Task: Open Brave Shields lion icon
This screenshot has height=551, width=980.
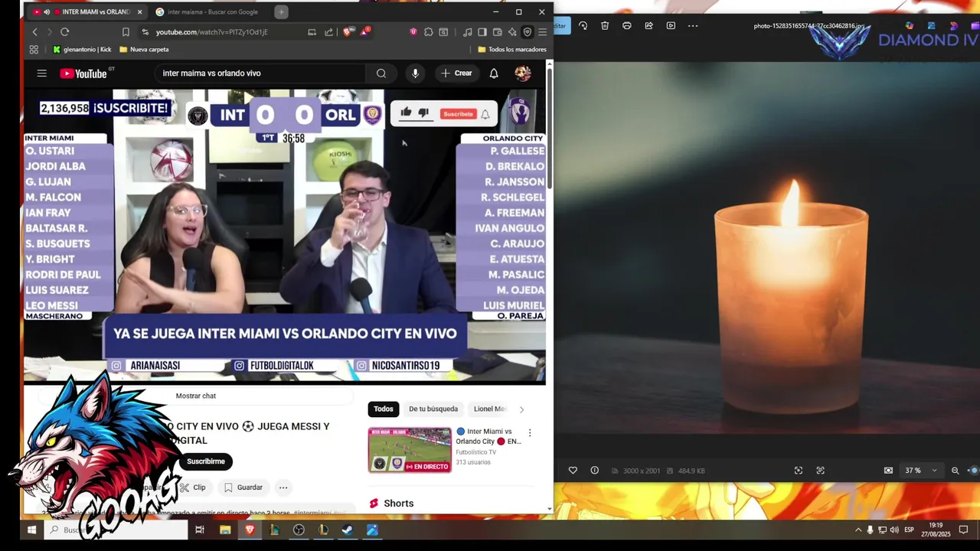Action: (347, 32)
